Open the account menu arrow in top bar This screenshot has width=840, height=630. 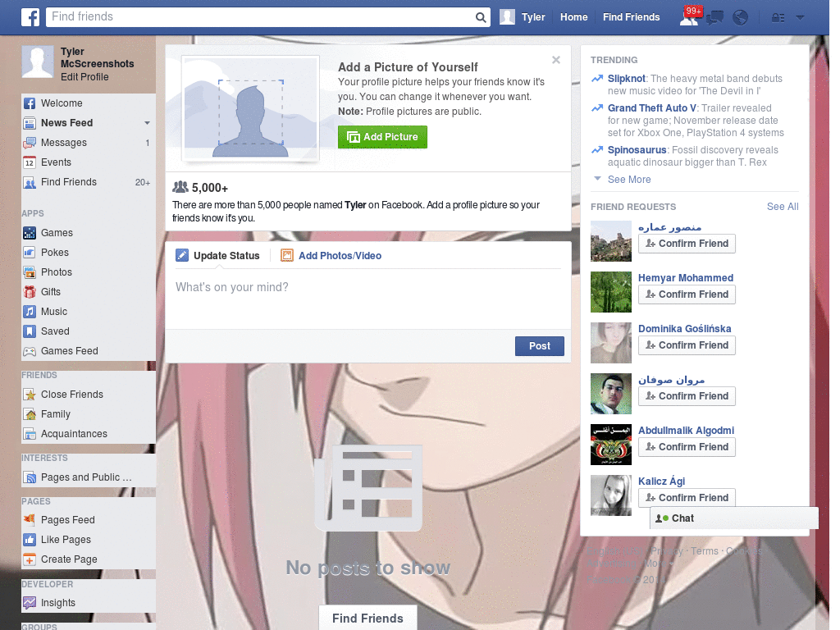pyautogui.click(x=800, y=18)
